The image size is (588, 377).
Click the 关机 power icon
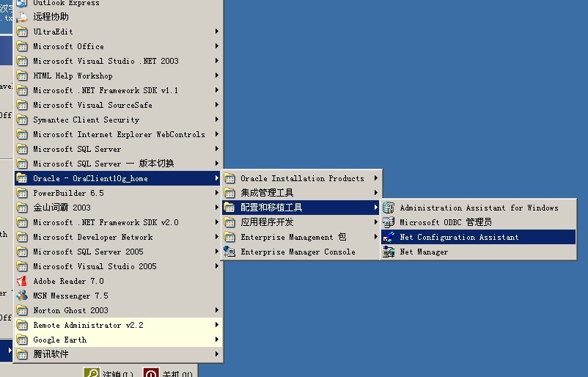pos(151,373)
